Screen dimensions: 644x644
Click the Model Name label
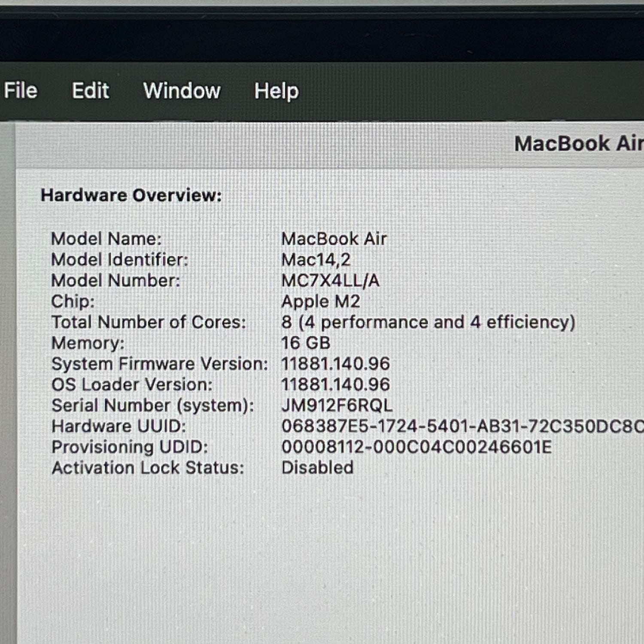[106, 239]
